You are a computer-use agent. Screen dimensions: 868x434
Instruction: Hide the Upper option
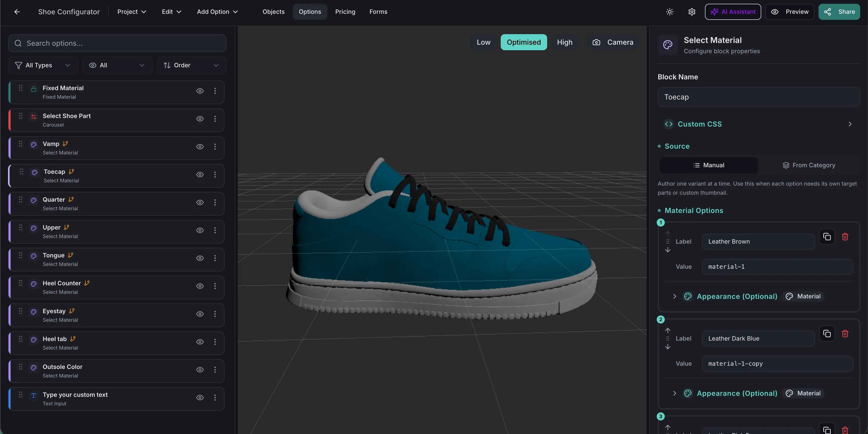tap(200, 231)
